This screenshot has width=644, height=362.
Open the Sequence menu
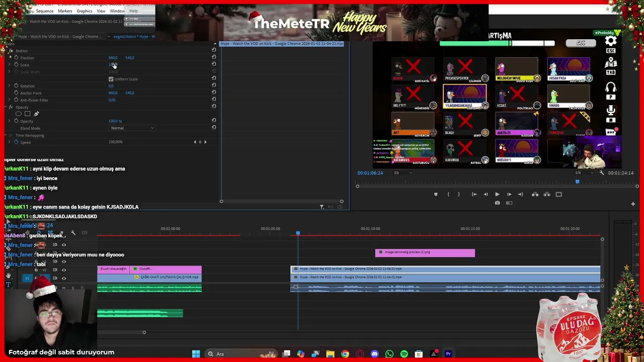[x=44, y=11]
